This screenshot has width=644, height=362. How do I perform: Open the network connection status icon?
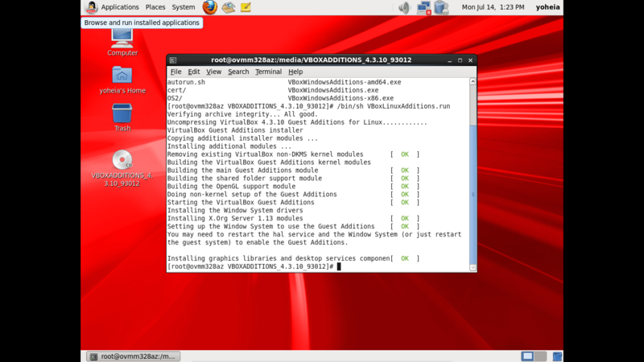[423, 8]
